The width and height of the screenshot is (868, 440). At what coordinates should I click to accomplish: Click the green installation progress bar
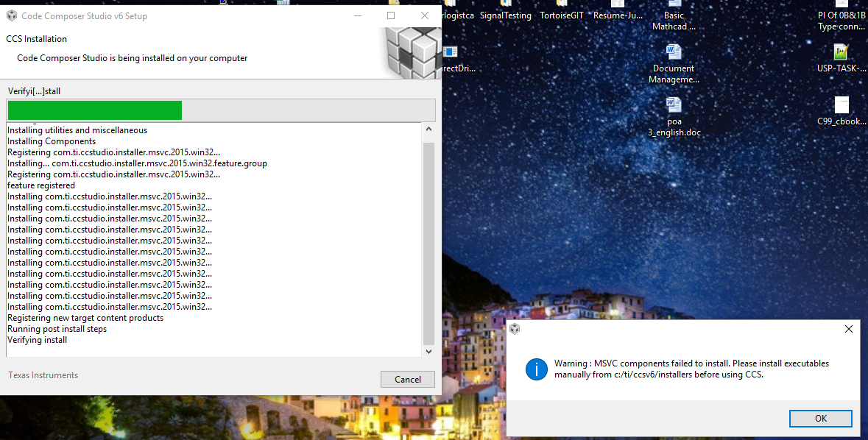point(95,110)
